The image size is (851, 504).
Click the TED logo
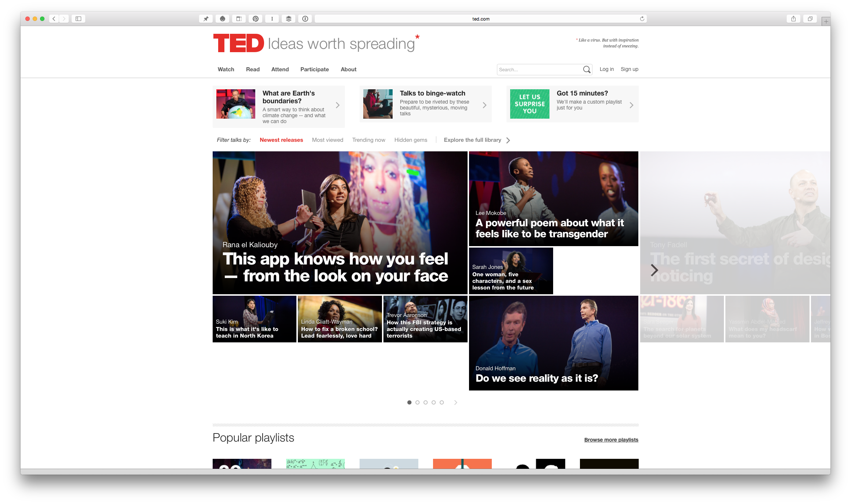[x=238, y=43]
